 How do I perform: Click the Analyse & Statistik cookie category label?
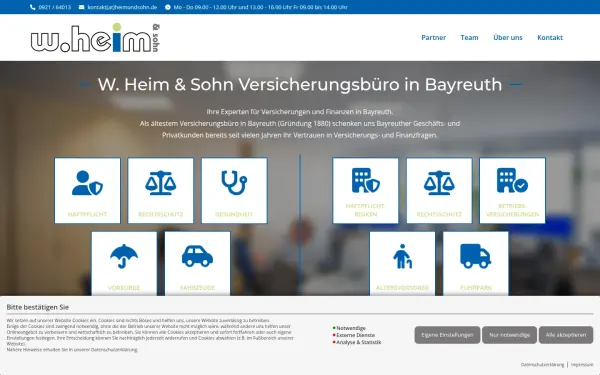pos(359,342)
